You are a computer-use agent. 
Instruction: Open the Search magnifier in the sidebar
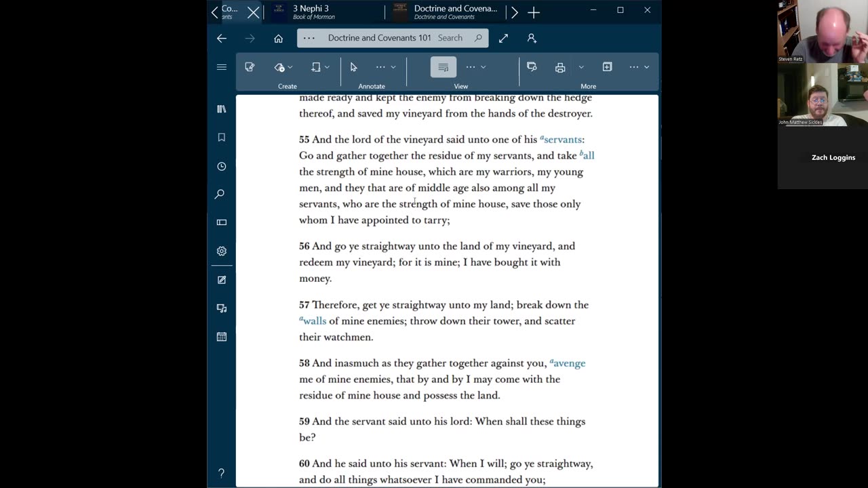[220, 195]
